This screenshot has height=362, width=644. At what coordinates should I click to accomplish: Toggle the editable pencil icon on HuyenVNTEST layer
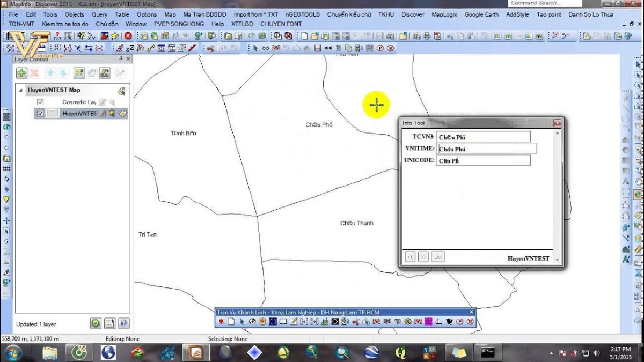click(103, 114)
